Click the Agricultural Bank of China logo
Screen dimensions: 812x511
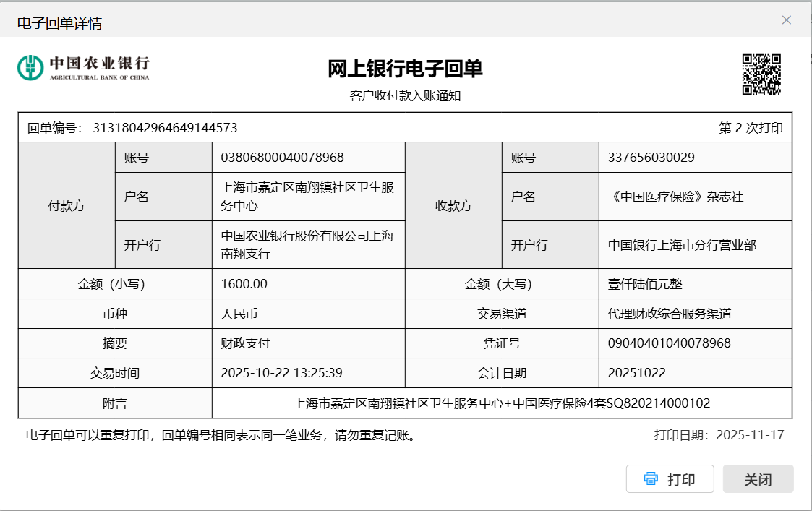(83, 68)
